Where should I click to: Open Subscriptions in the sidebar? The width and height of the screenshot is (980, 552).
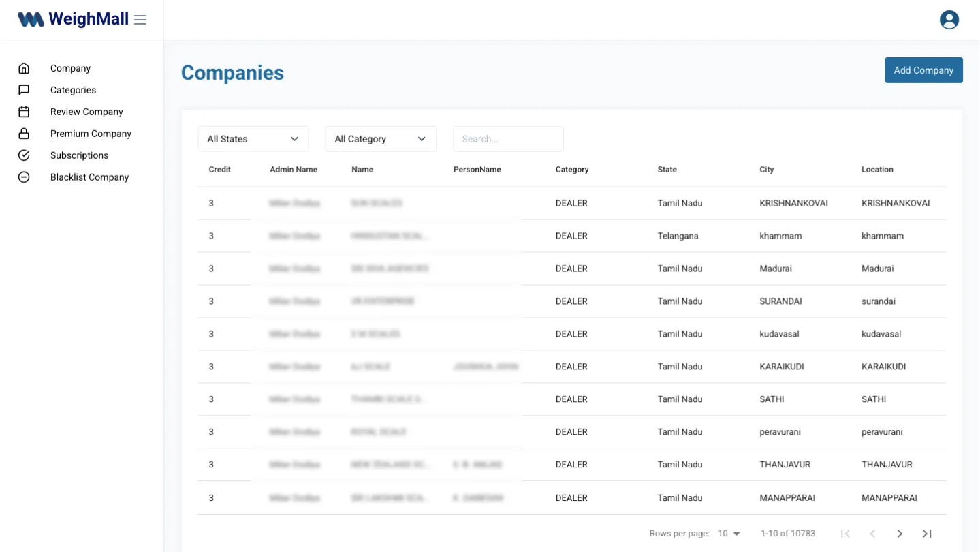[x=79, y=155]
